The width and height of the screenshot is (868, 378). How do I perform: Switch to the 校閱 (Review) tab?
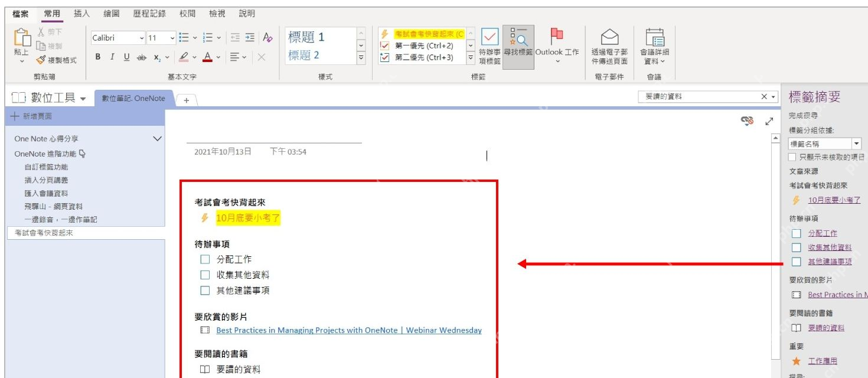[x=188, y=14]
